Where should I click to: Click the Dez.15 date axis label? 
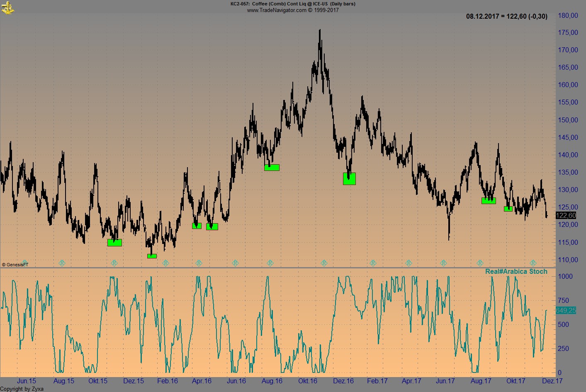coord(134,381)
